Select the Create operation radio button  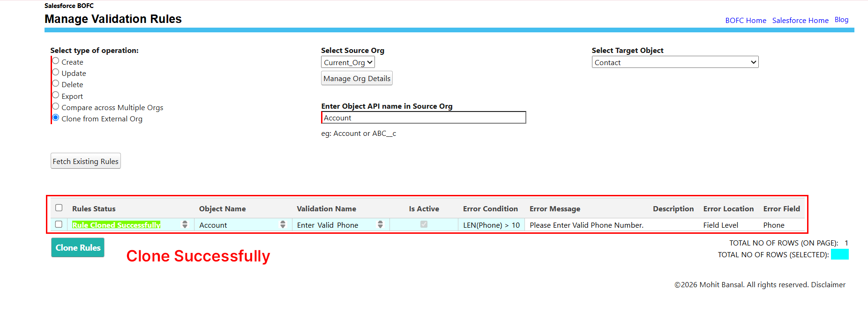pyautogui.click(x=56, y=61)
